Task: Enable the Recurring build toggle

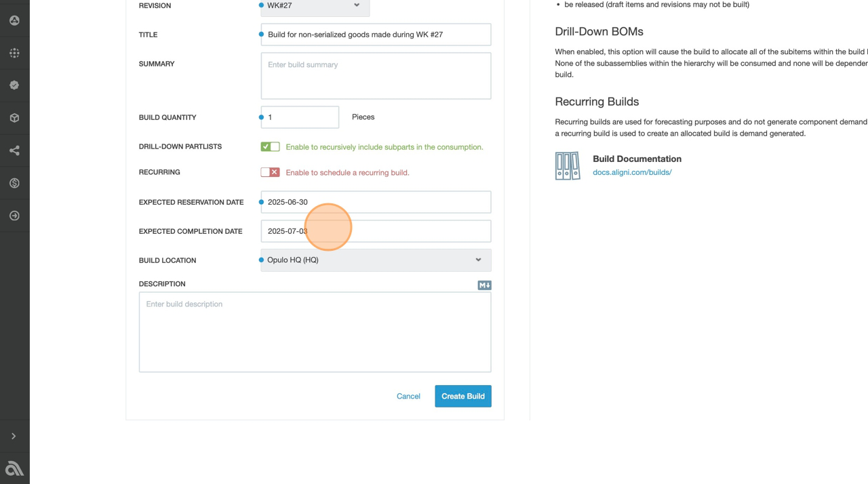Action: pyautogui.click(x=270, y=173)
